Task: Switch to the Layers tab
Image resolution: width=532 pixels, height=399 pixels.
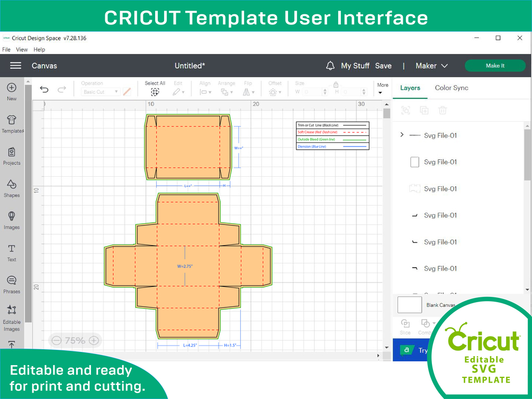Action: (x=410, y=88)
